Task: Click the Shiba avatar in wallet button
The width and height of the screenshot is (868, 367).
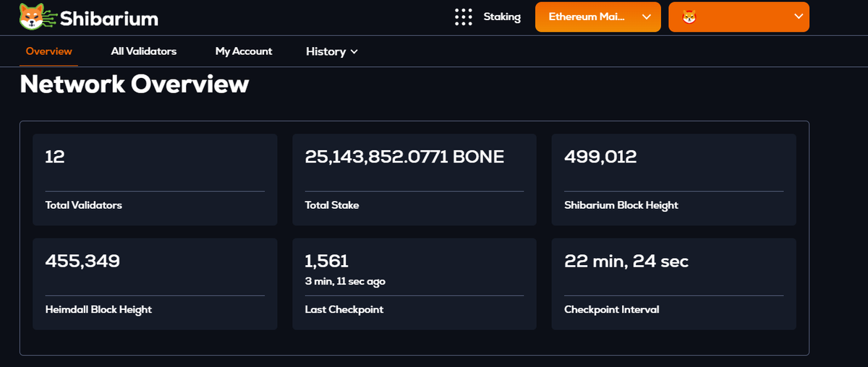Action: pyautogui.click(x=688, y=17)
